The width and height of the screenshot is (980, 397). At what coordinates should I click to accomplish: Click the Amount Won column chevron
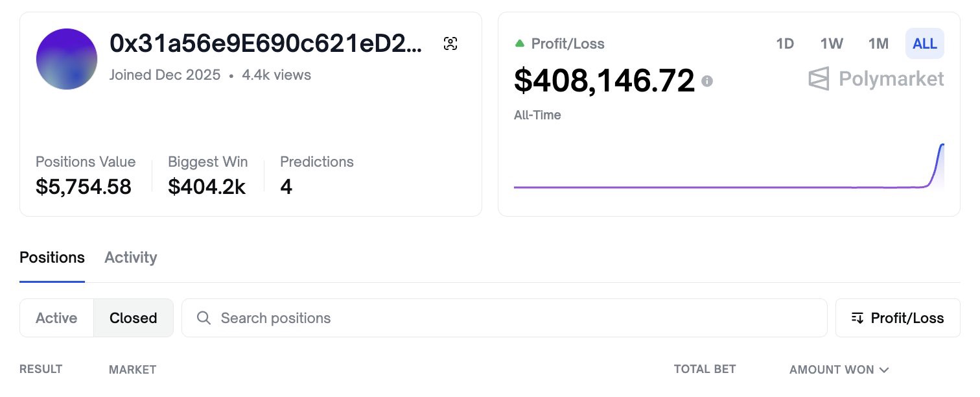pyautogui.click(x=883, y=370)
